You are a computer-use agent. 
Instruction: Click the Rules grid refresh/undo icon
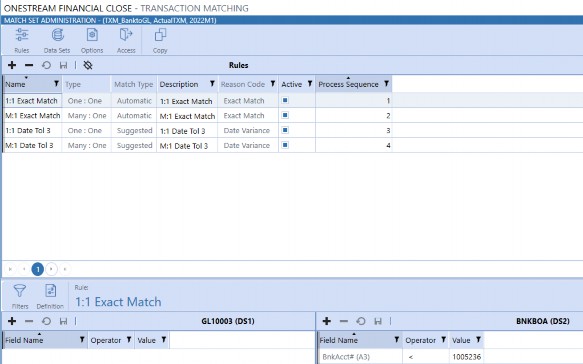point(46,65)
